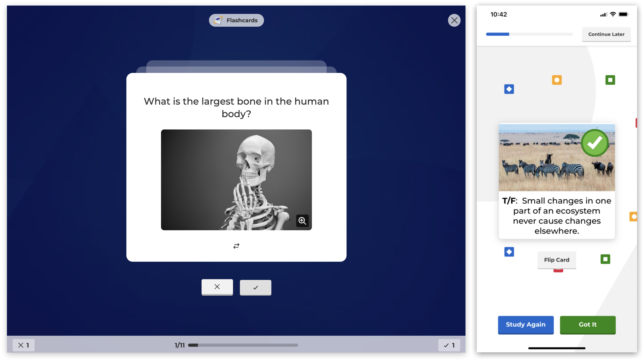644x361 pixels.
Task: Click the 1/11 flashcard progress bar
Action: (243, 345)
